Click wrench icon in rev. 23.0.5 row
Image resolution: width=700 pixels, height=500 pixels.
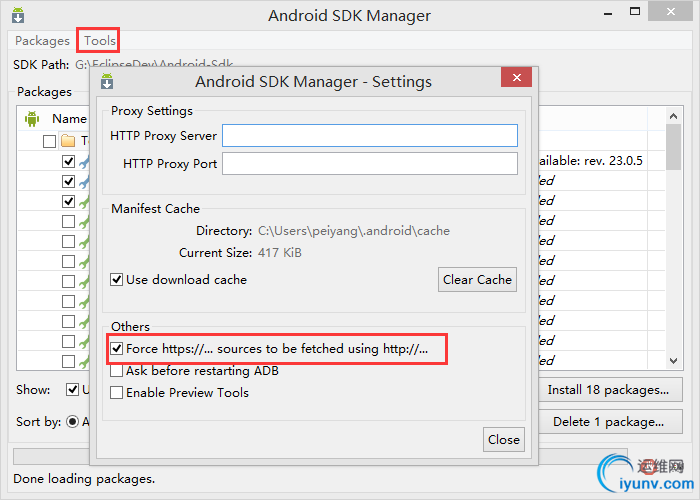(84, 161)
